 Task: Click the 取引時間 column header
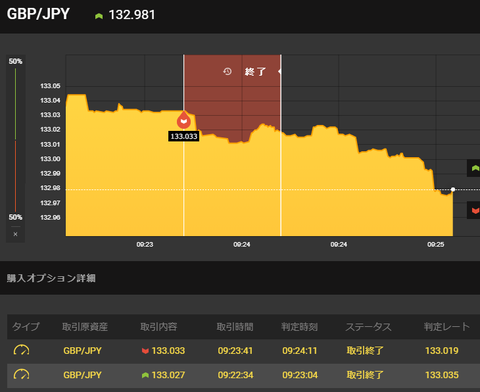click(235, 327)
